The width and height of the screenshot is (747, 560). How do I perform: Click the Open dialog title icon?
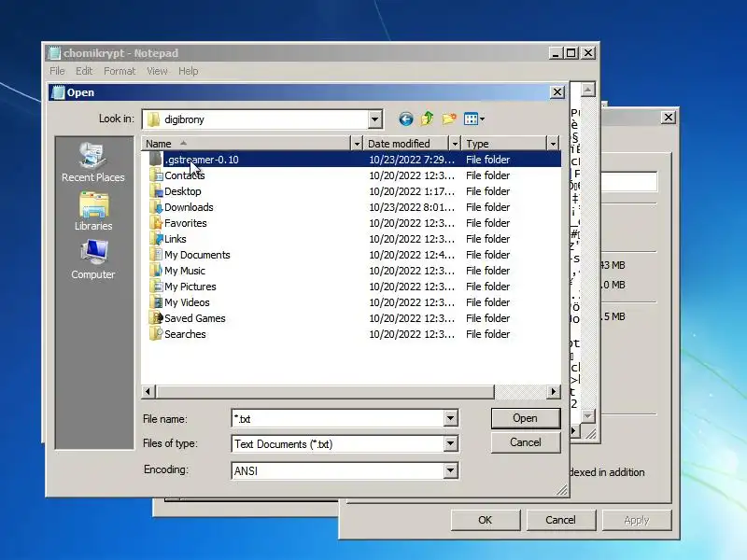[58, 92]
